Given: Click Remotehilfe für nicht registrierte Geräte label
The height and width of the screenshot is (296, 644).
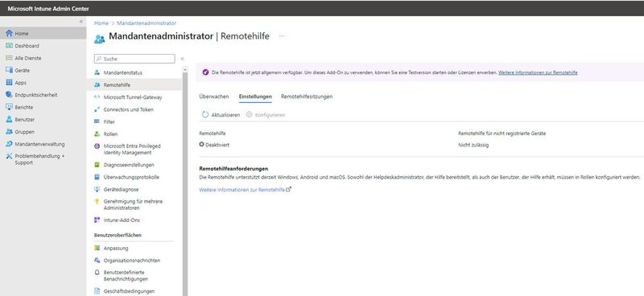Looking at the screenshot, I should tap(502, 134).
